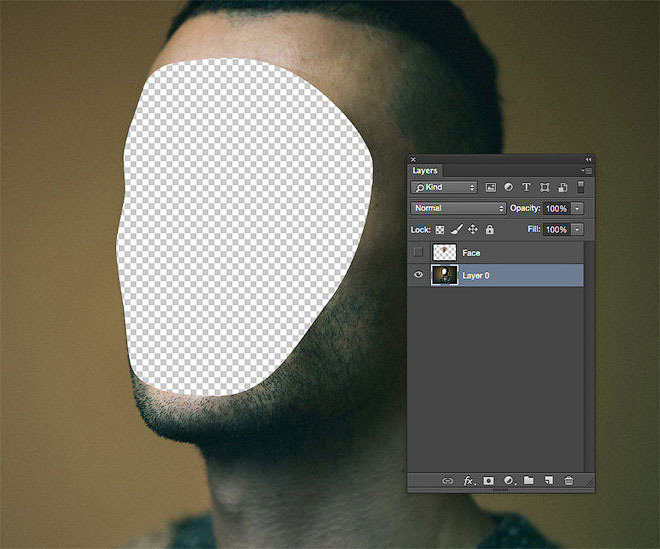The image size is (660, 549).
Task: Filter layers by type layers icon
Action: tap(526, 187)
